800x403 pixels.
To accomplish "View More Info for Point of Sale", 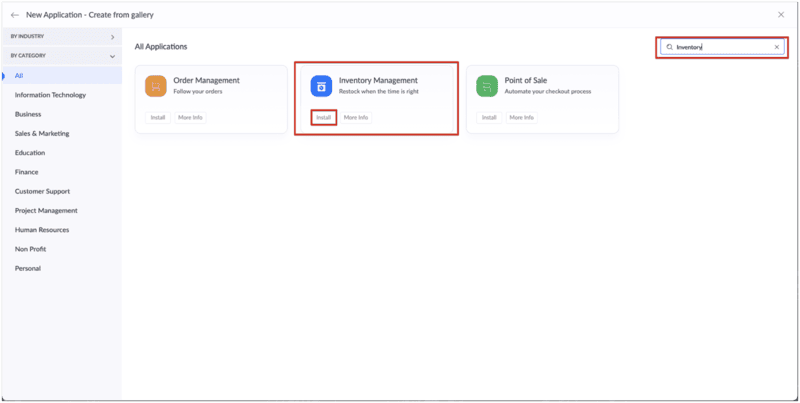I will click(x=521, y=117).
